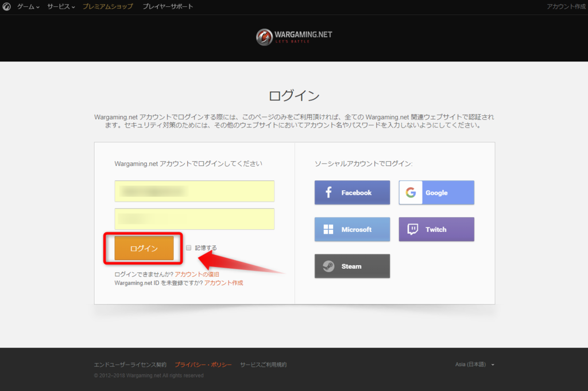Click the orange ログイン button
588x391 pixels.
pos(144,248)
